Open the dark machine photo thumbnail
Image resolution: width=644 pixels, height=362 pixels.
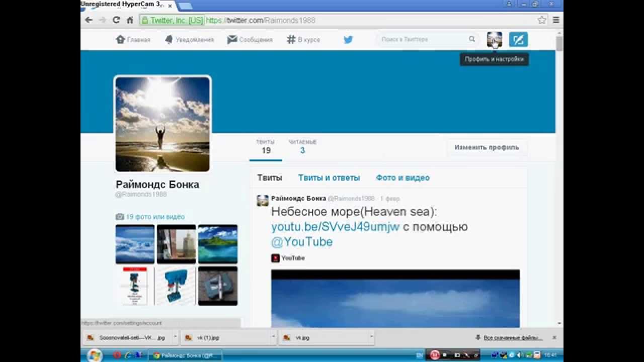pyautogui.click(x=218, y=286)
